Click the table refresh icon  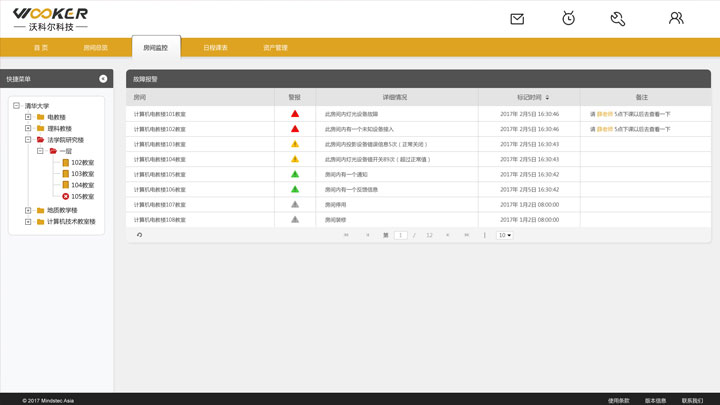pyautogui.click(x=139, y=235)
